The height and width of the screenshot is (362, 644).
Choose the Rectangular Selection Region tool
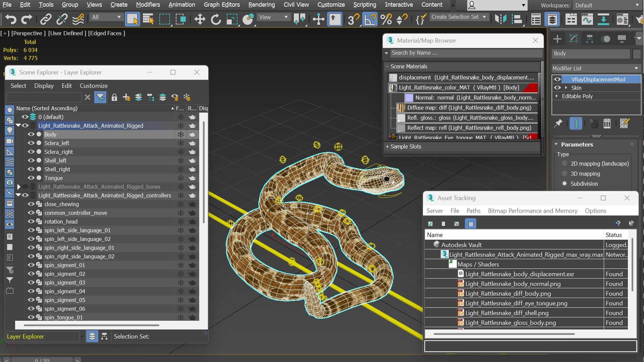pos(164,19)
